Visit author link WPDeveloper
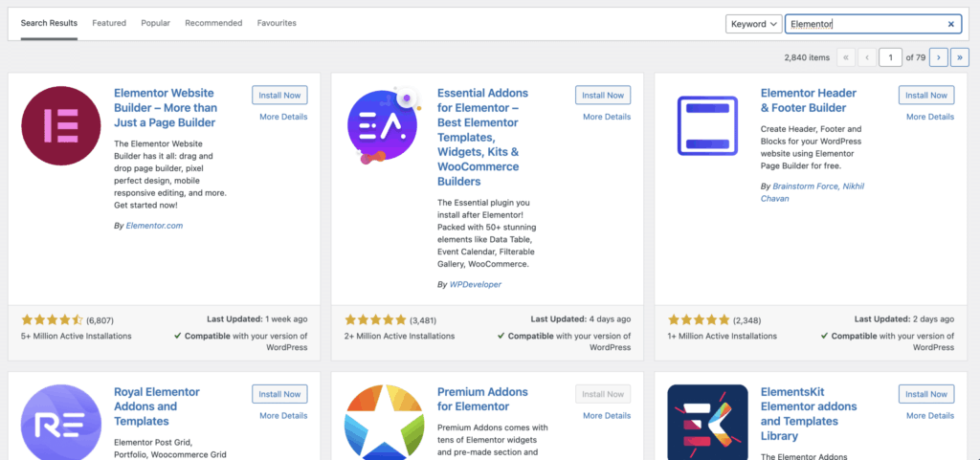 coord(475,285)
